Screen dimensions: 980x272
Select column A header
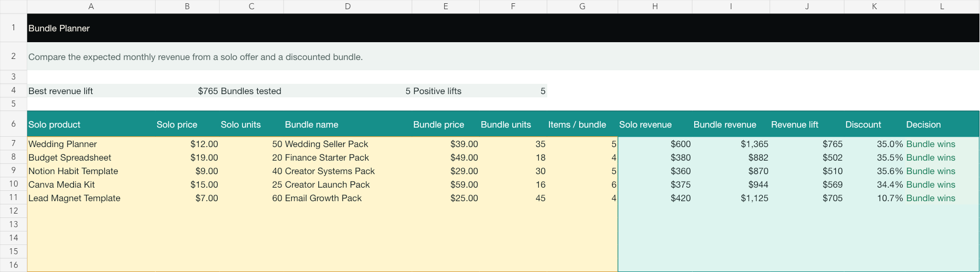coord(91,6)
